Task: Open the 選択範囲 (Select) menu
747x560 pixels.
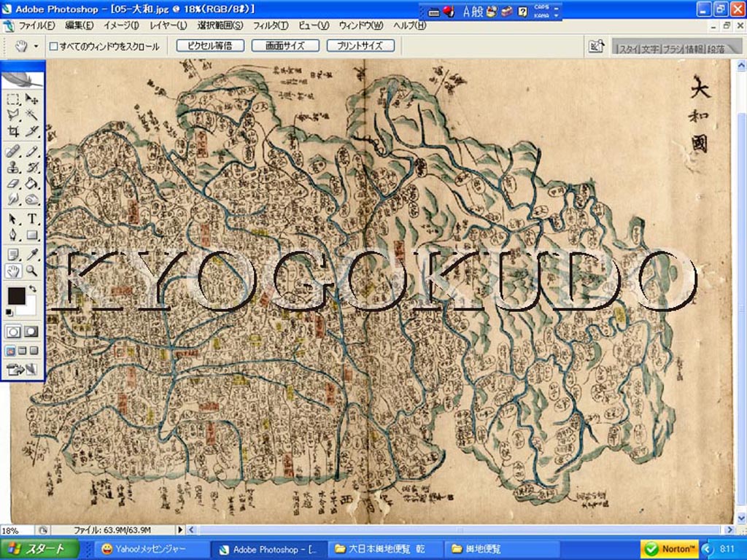Action: (220, 26)
